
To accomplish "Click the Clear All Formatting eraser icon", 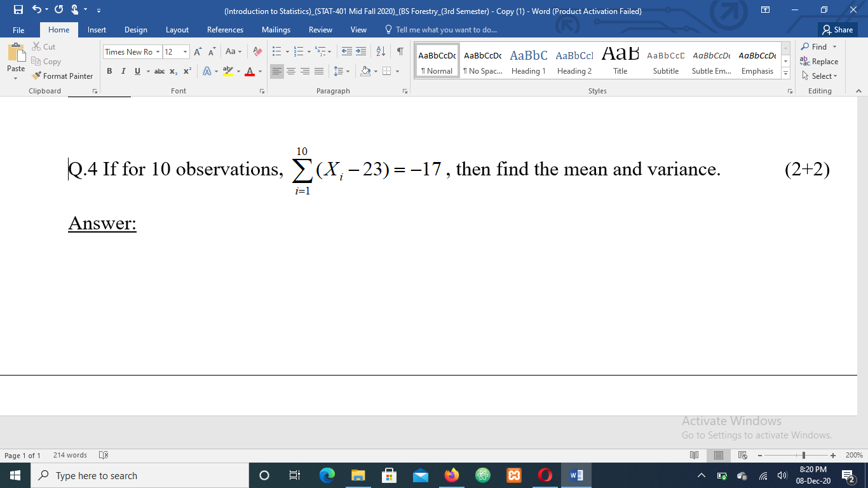I will 257,51.
